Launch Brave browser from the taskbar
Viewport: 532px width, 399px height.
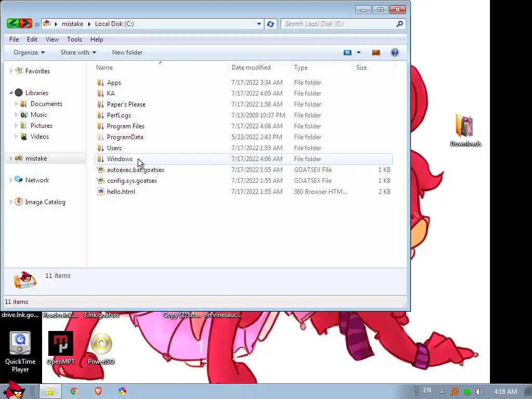(98, 392)
